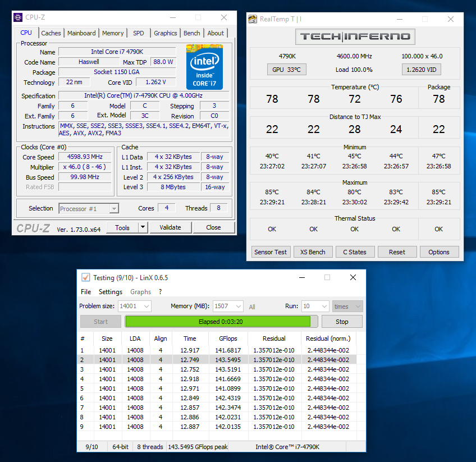The width and height of the screenshot is (476, 462).
Task: Switch to the SPD tab
Action: [139, 33]
